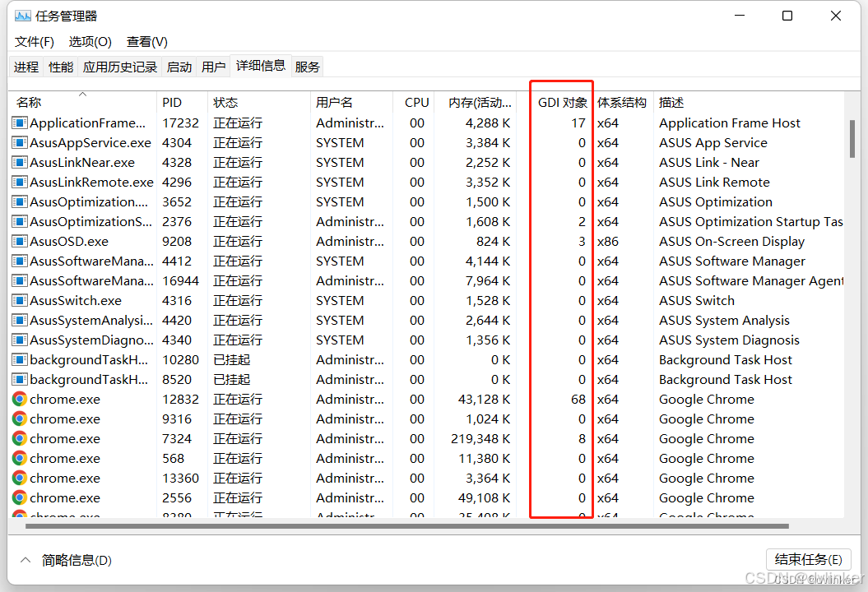Select description ASUS Link - Near

pyautogui.click(x=709, y=163)
